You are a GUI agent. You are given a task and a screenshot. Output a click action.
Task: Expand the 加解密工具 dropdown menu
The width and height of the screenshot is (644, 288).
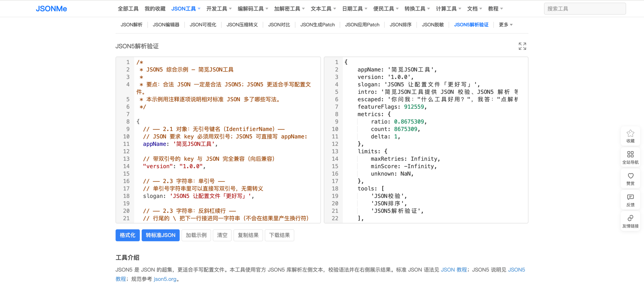pyautogui.click(x=289, y=9)
